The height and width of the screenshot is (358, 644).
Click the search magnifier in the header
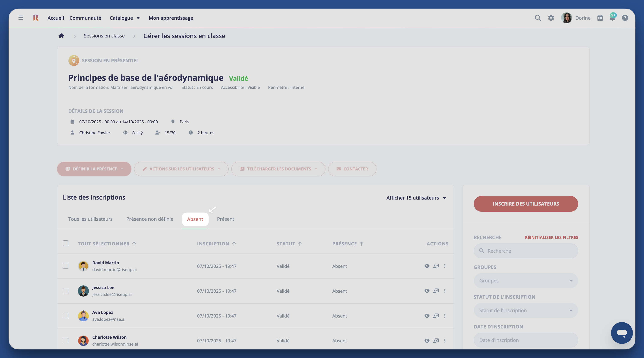[x=538, y=18]
